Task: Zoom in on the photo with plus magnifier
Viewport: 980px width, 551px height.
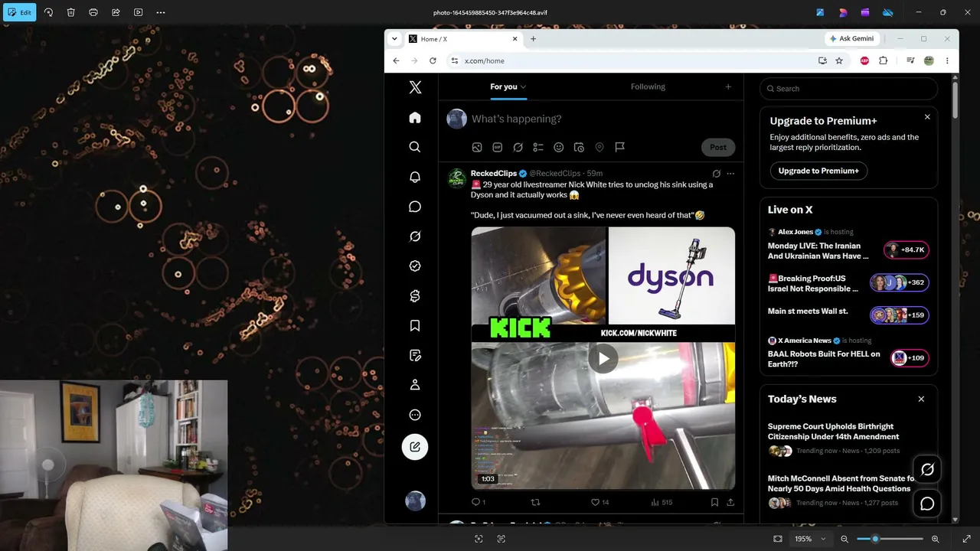Action: coord(935,539)
